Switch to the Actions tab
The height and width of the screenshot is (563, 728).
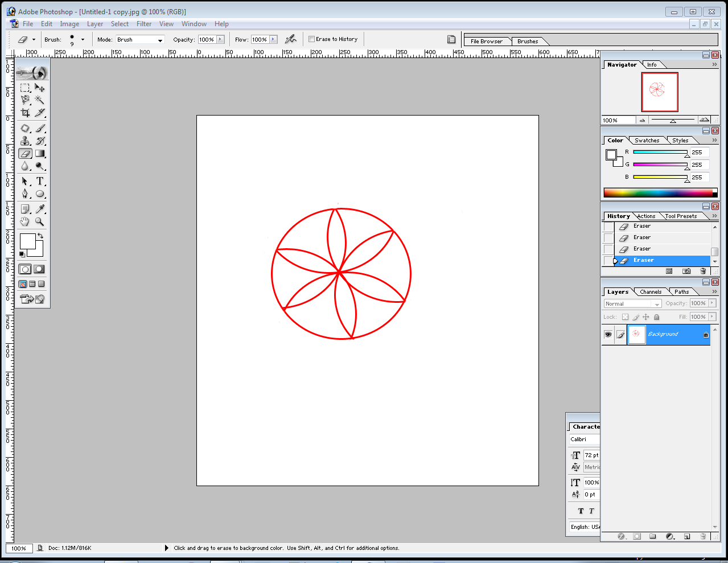tap(646, 216)
